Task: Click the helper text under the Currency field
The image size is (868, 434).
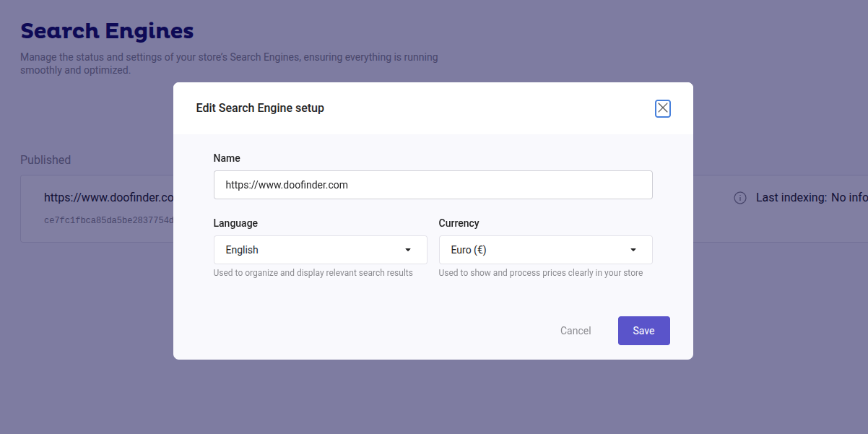Action: coord(541,273)
